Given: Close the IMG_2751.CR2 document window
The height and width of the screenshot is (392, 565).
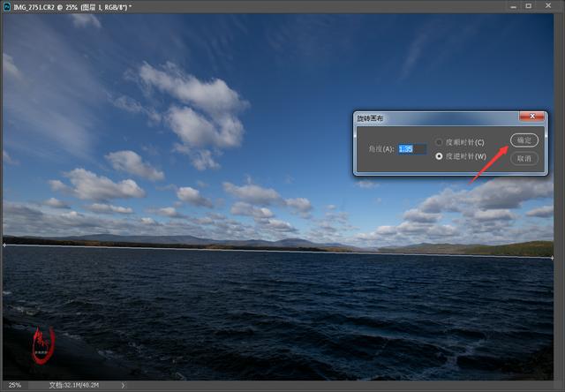Looking at the screenshot, I should (x=549, y=5).
